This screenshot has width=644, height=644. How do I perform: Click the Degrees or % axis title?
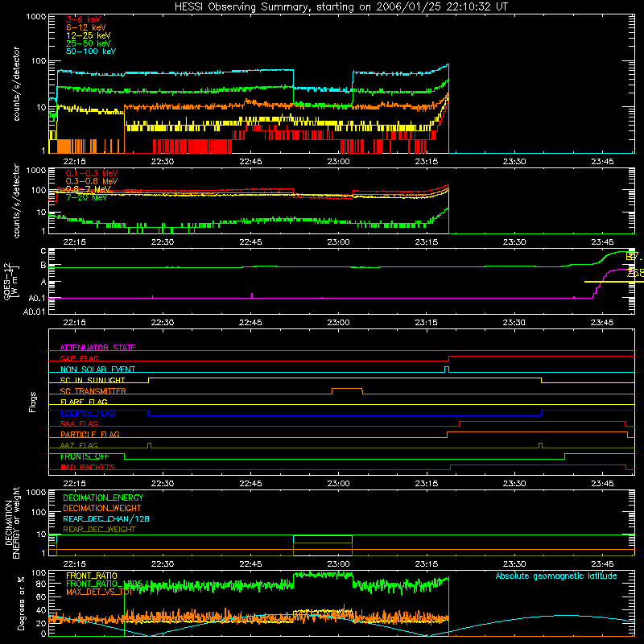tap(21, 604)
